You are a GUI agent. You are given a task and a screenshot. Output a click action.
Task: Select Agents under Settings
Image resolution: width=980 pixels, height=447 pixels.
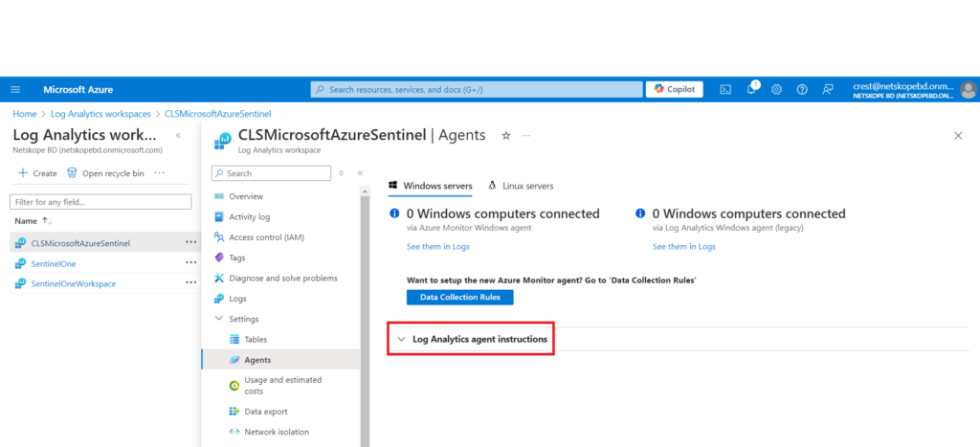(x=280, y=360)
